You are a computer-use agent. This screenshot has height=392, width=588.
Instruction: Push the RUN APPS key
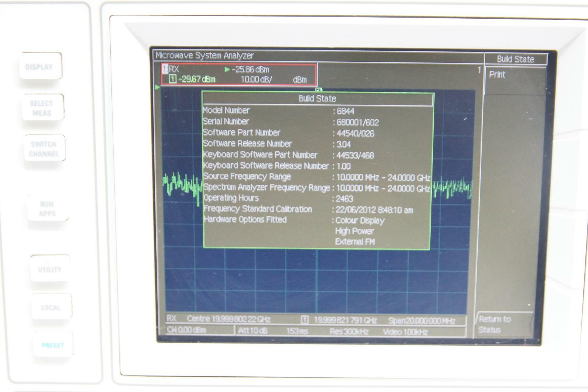47,209
